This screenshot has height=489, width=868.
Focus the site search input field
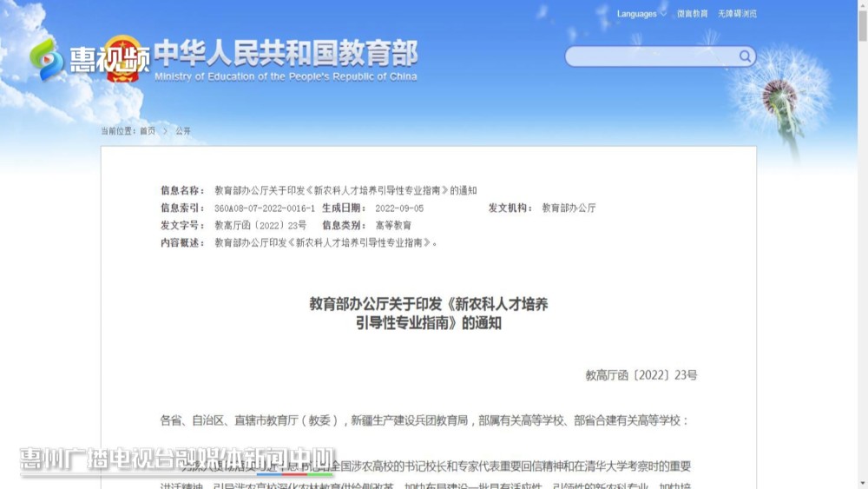(651, 56)
